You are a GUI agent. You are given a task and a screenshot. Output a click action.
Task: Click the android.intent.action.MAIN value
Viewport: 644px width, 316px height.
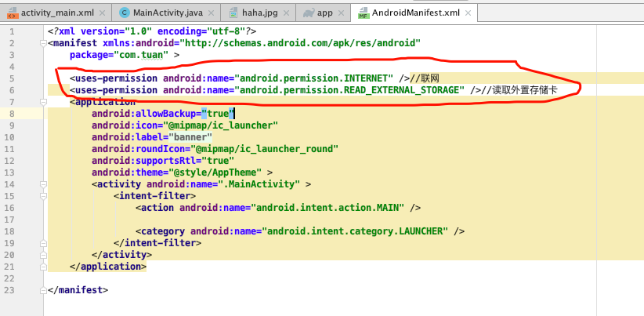327,208
